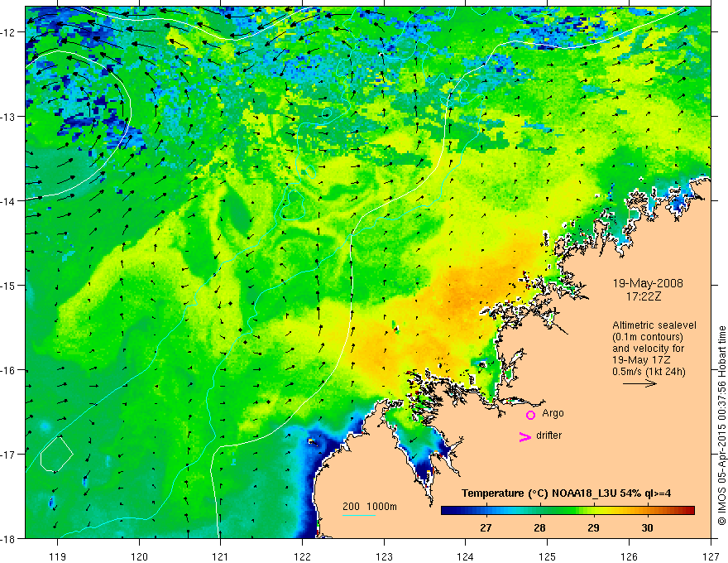
Task: Click the IMOS copyright timestamp text
Action: pyautogui.click(x=721, y=426)
